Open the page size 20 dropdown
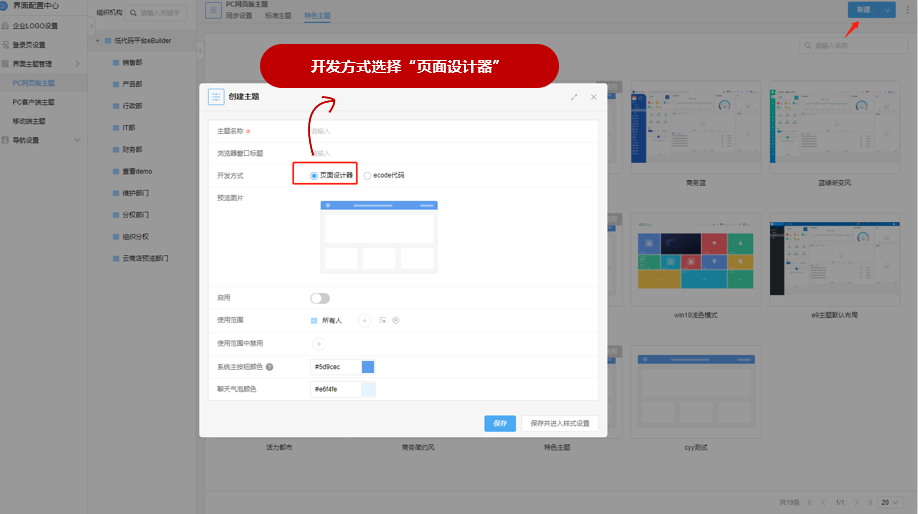The height and width of the screenshot is (514, 918). [889, 503]
